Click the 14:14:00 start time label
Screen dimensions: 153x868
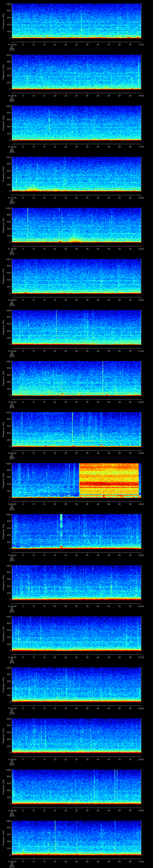[12, 44]
